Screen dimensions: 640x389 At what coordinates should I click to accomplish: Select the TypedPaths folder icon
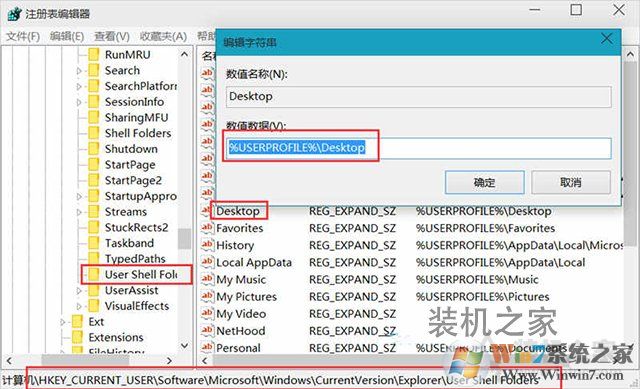click(x=94, y=258)
